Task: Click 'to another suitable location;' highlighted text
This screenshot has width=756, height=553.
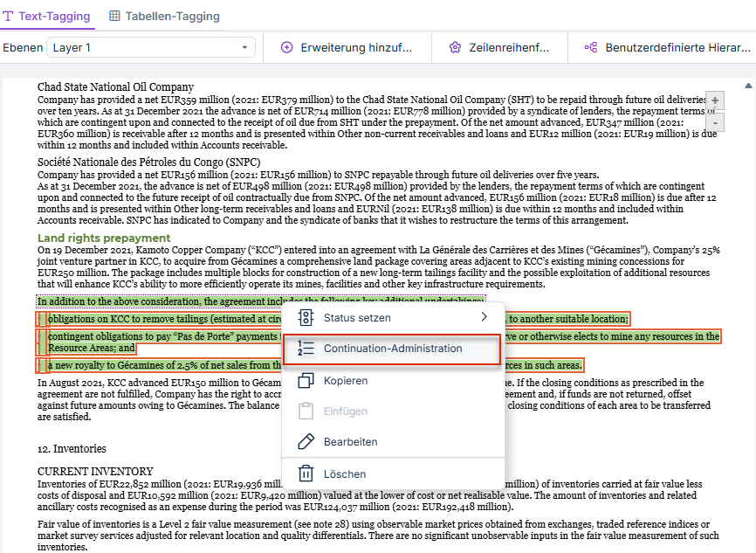Action: [569, 319]
